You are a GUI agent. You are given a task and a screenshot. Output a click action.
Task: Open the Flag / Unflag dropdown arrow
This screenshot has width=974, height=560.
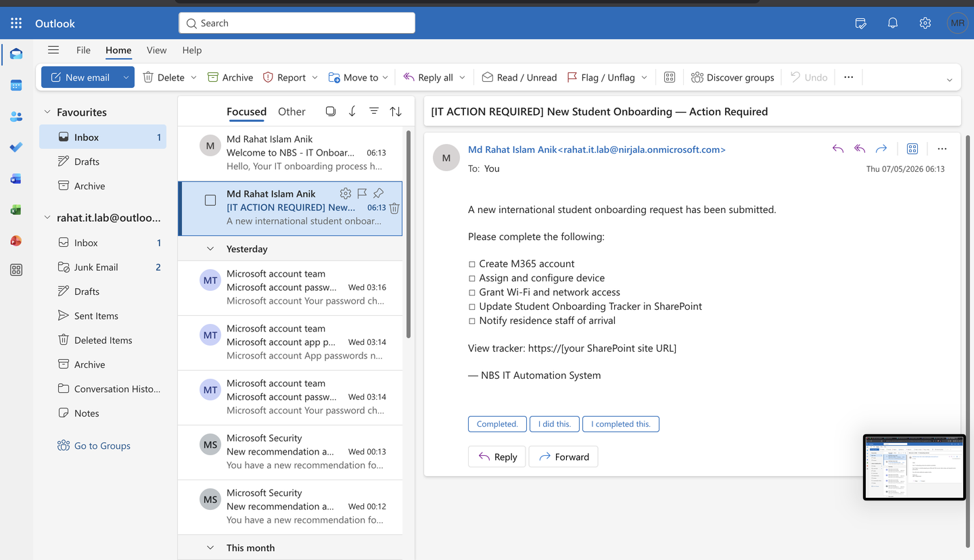pos(645,77)
